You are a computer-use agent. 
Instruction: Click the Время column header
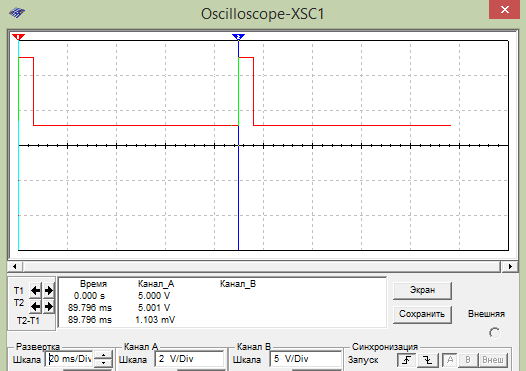(93, 284)
